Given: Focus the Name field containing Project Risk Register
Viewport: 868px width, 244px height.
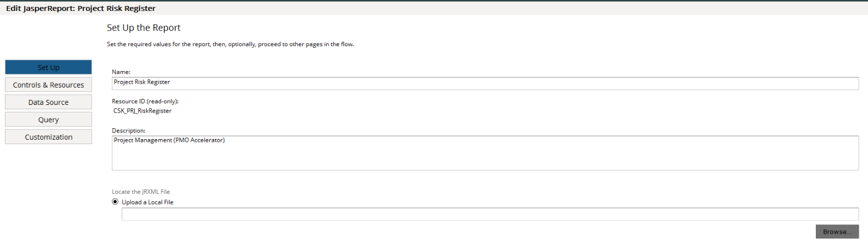Looking at the screenshot, I should 485,83.
